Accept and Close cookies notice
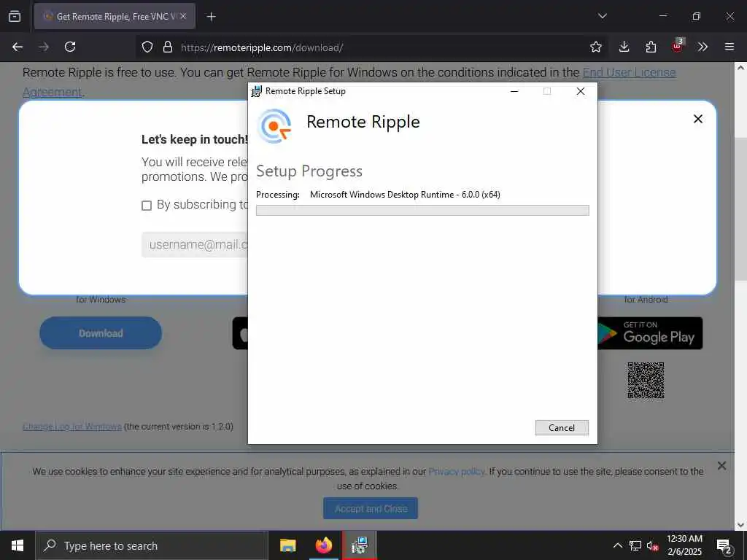747x560 pixels. (x=370, y=508)
